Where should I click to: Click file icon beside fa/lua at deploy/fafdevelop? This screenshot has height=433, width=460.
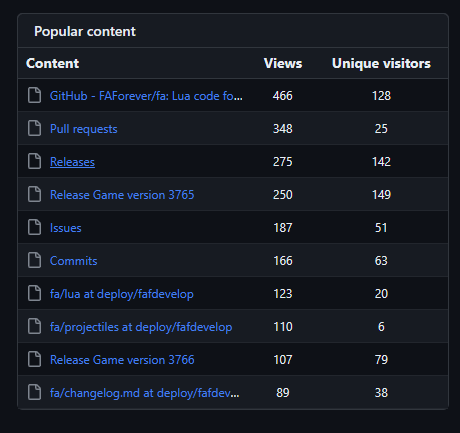(x=34, y=293)
